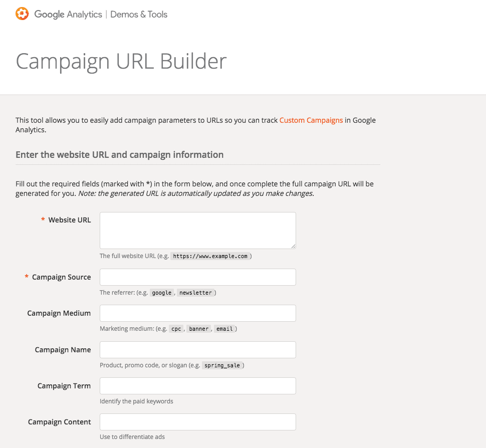The image size is (486, 448).
Task: Click the Website URL field label
Action: coord(70,220)
